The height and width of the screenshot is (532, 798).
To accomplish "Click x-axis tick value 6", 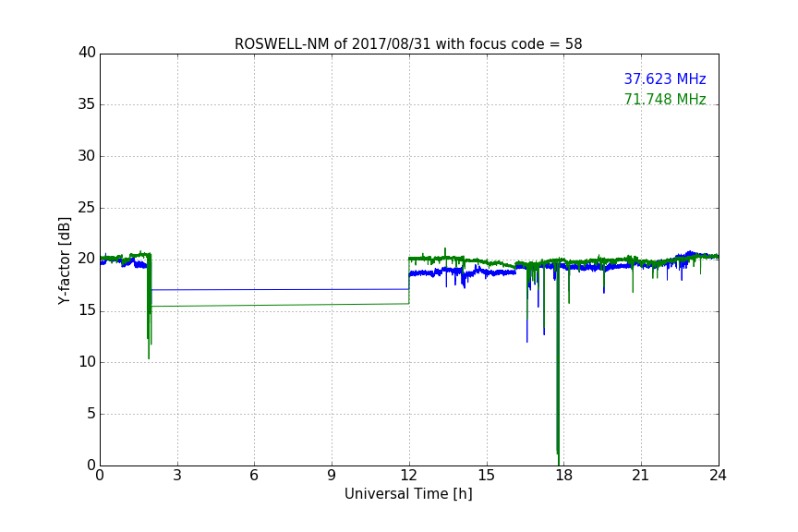I will click(x=254, y=476).
